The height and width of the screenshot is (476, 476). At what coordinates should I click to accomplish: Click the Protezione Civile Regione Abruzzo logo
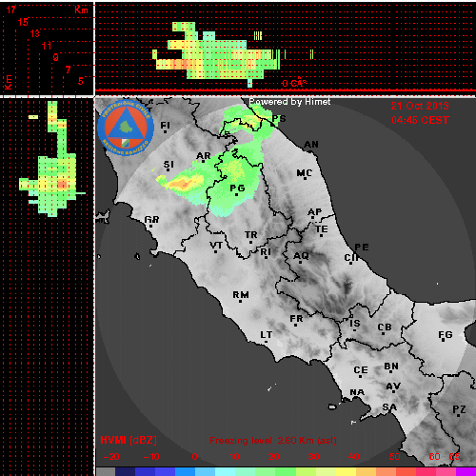point(126,128)
